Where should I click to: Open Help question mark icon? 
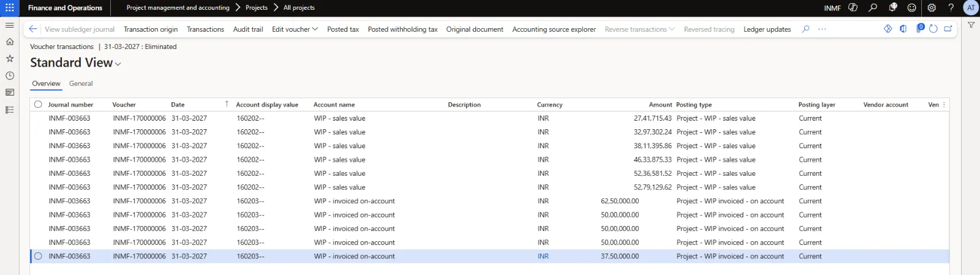(951, 8)
